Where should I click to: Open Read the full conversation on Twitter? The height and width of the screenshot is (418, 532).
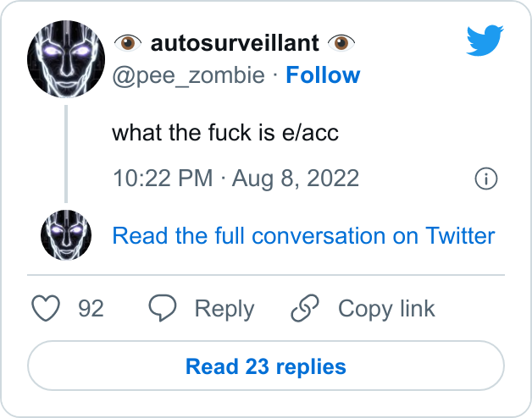(x=303, y=235)
